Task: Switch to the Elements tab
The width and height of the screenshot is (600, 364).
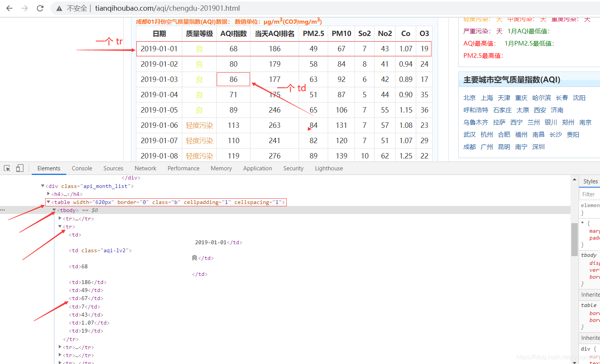Action: (49, 168)
